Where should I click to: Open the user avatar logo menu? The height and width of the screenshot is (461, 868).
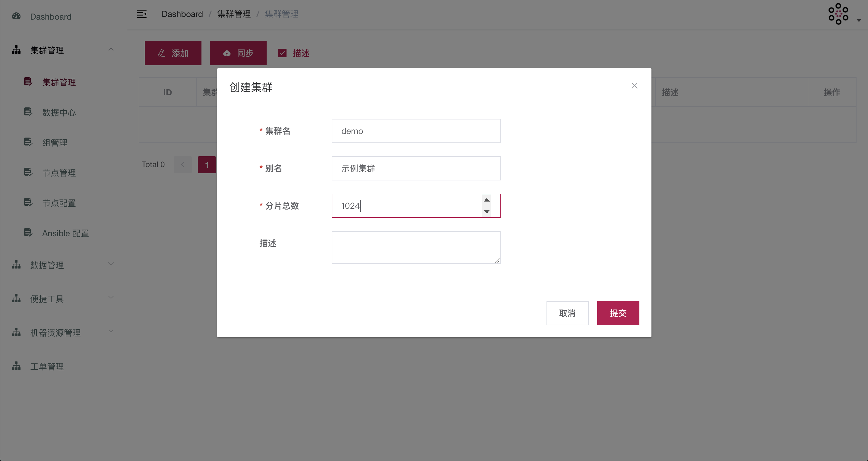pyautogui.click(x=838, y=14)
